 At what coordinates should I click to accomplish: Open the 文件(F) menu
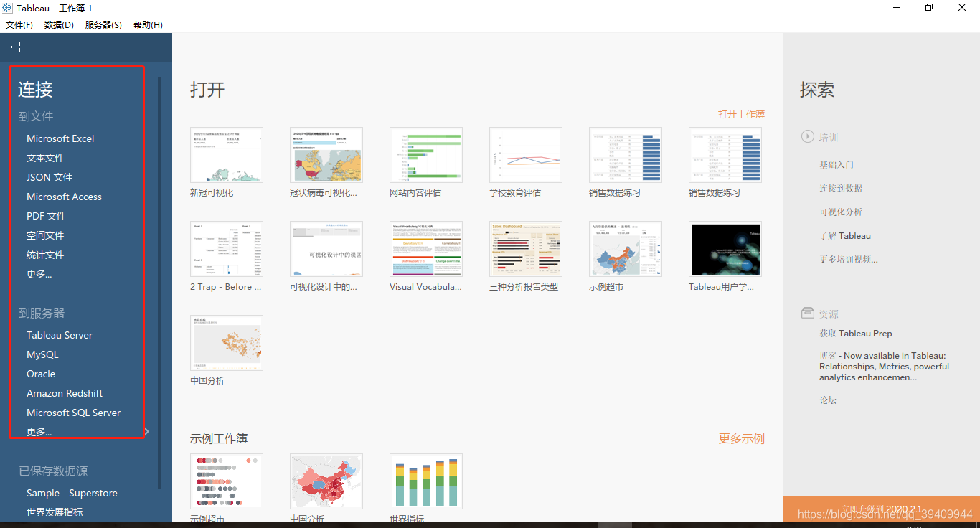click(19, 24)
